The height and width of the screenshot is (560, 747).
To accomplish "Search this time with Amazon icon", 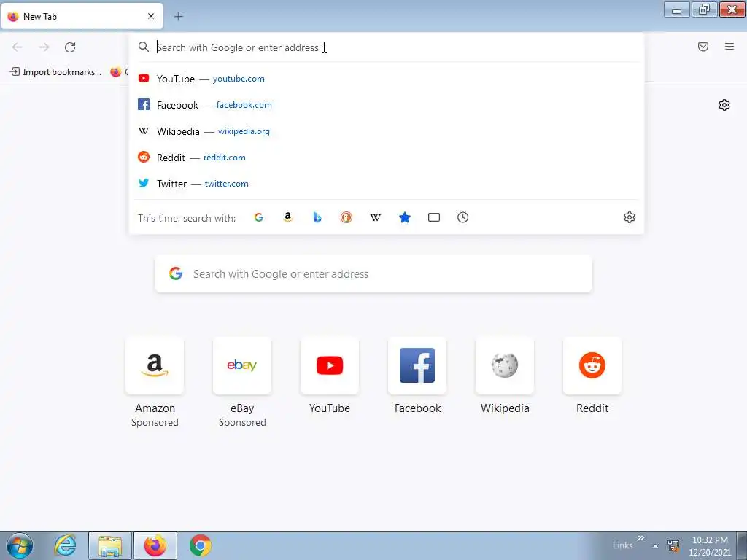I will tap(287, 217).
